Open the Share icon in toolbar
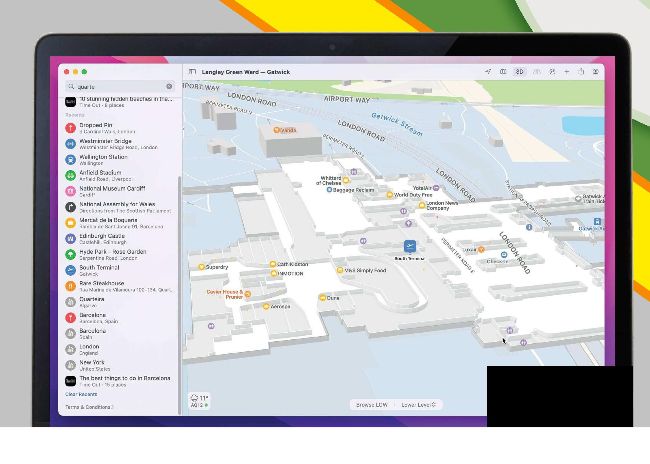The image size is (650, 464). [x=581, y=72]
